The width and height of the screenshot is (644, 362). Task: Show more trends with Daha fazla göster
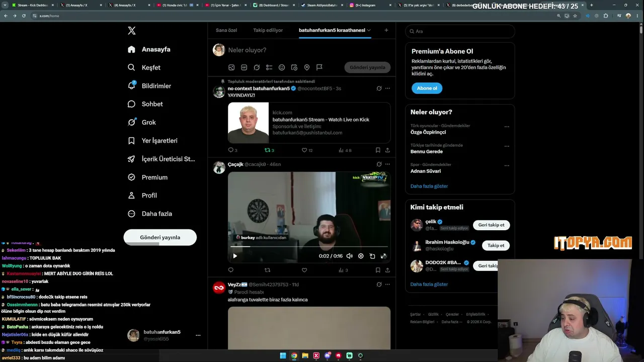tap(429, 186)
